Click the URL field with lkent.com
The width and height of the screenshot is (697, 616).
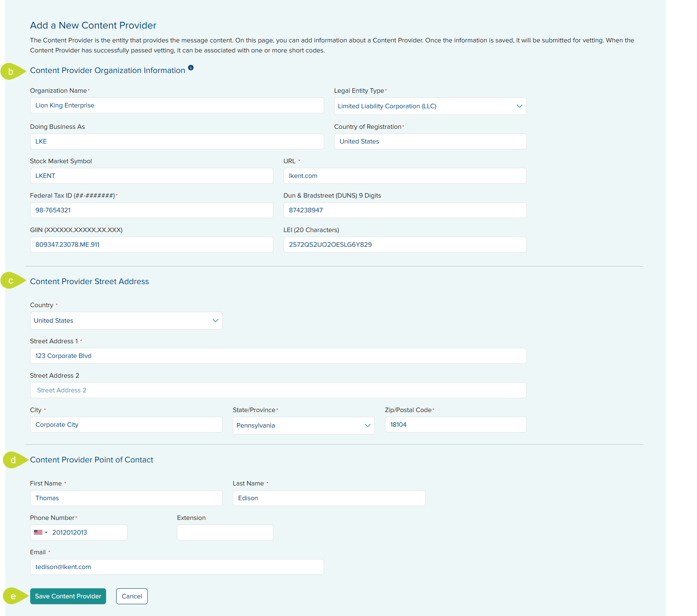click(x=405, y=176)
